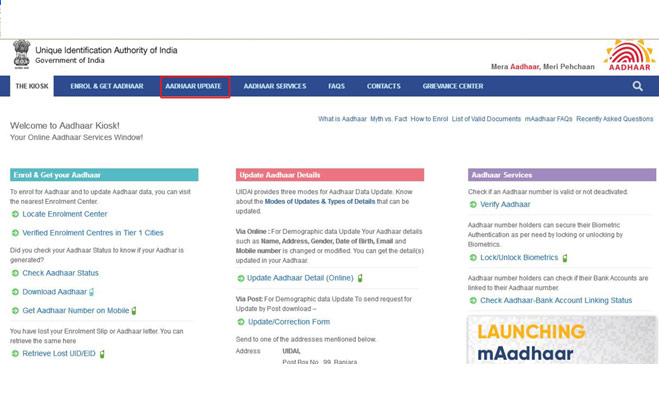Open Check Aadhaar-Bank Account Linking Status
Image resolution: width=659 pixels, height=400 pixels.
[556, 300]
